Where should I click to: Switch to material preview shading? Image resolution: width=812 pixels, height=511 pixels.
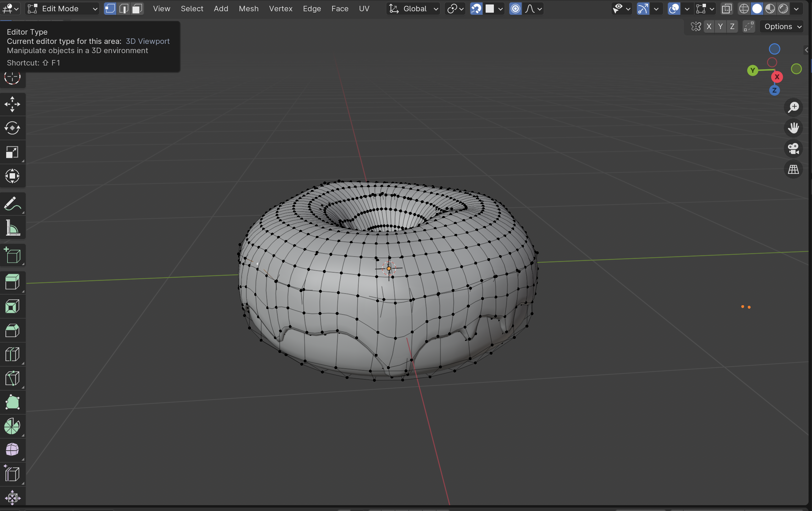(x=770, y=9)
